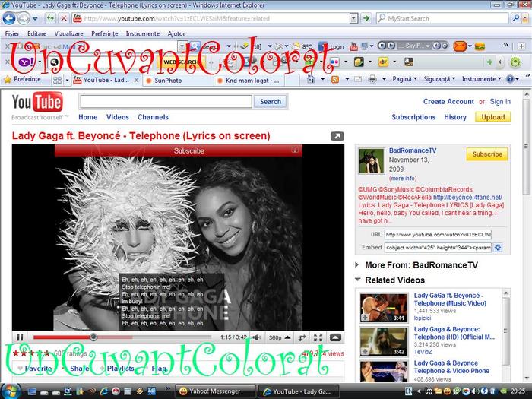Enter fullscreen mode on the video player
The width and height of the screenshot is (532, 399).
(x=318, y=337)
